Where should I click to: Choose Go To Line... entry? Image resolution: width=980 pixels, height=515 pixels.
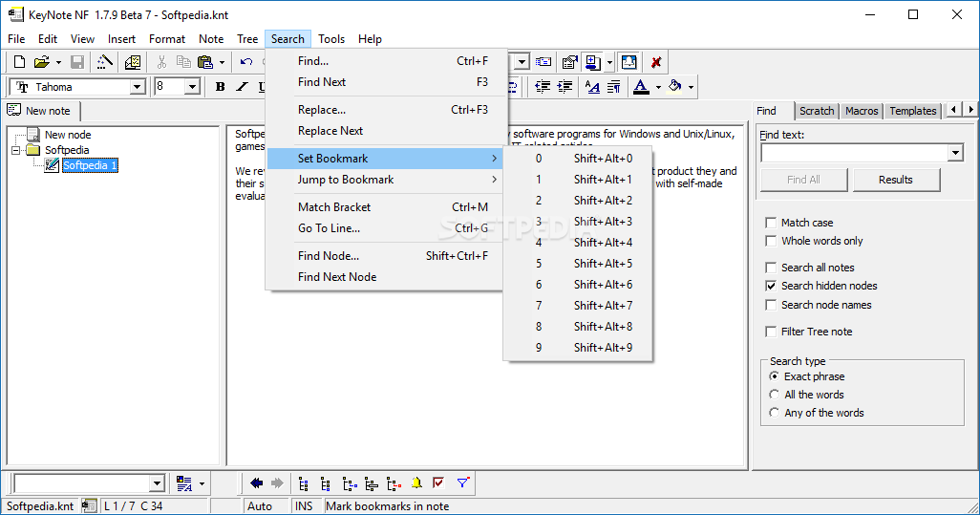[x=384, y=228]
